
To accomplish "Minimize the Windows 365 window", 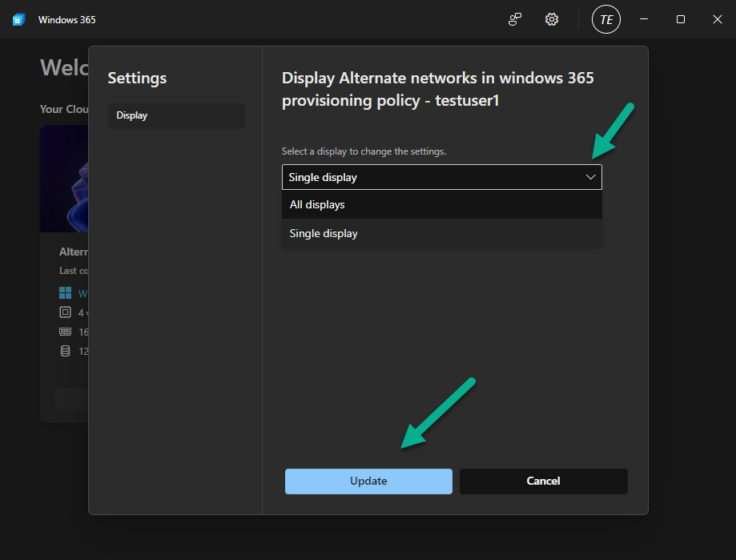I will coord(644,19).
